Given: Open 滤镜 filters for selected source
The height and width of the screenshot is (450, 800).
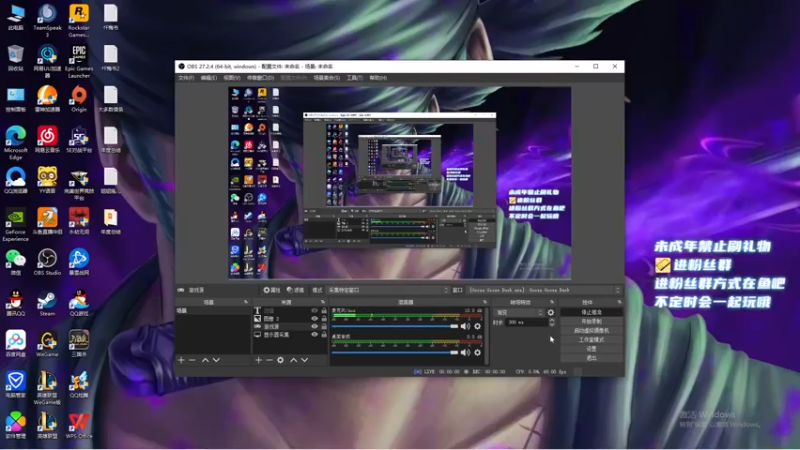Looking at the screenshot, I should [x=295, y=290].
